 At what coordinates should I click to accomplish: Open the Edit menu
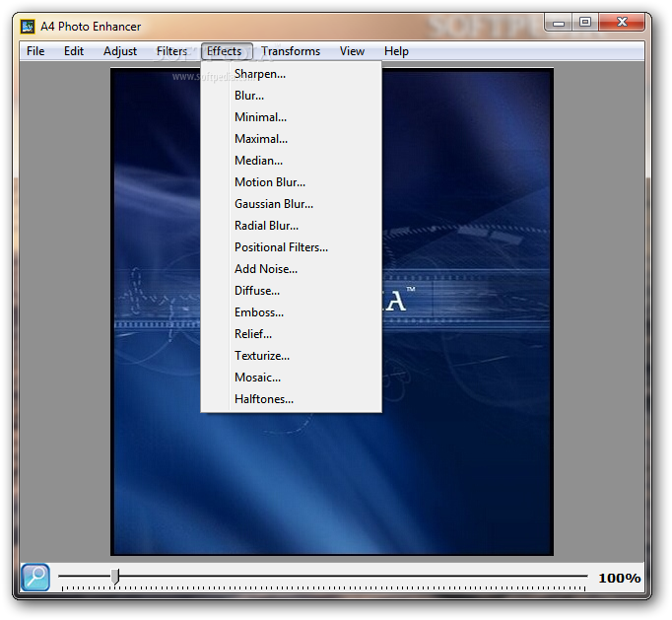74,51
